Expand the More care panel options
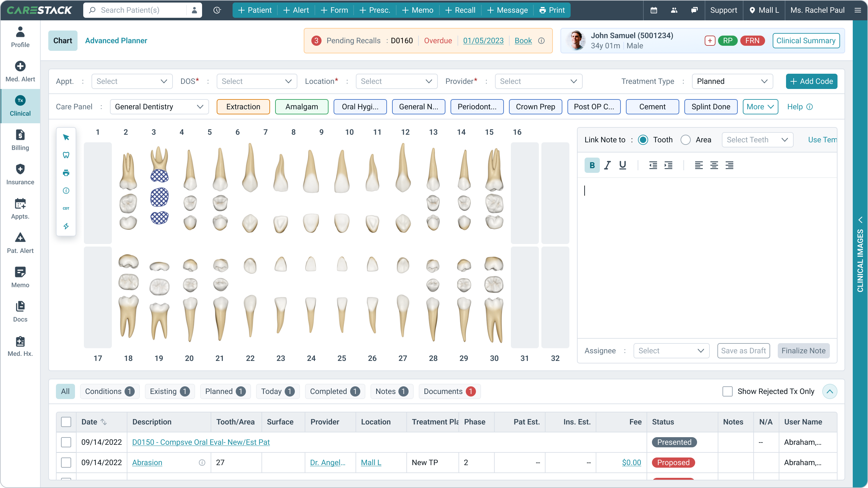Viewport: 868px width, 488px height. click(x=760, y=107)
